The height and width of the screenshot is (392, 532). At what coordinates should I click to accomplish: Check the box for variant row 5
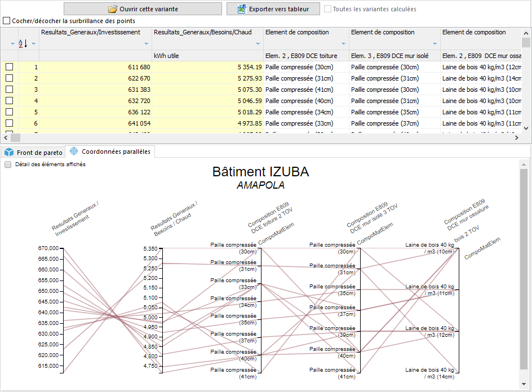tap(10, 112)
